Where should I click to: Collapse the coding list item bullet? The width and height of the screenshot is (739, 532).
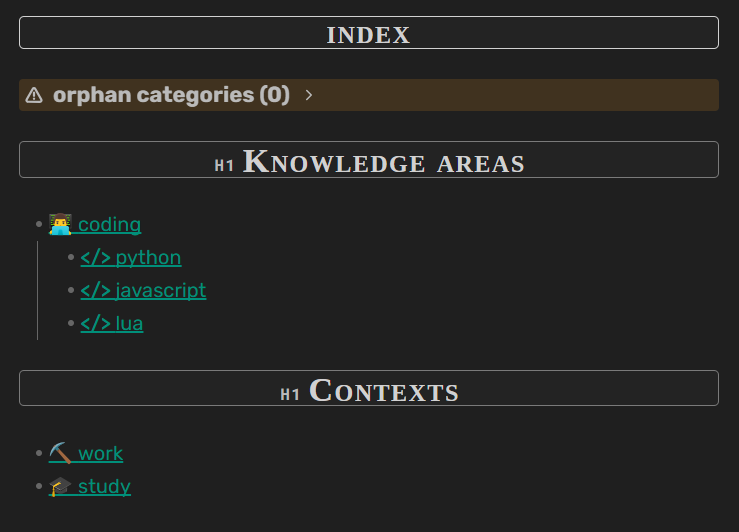point(38,224)
